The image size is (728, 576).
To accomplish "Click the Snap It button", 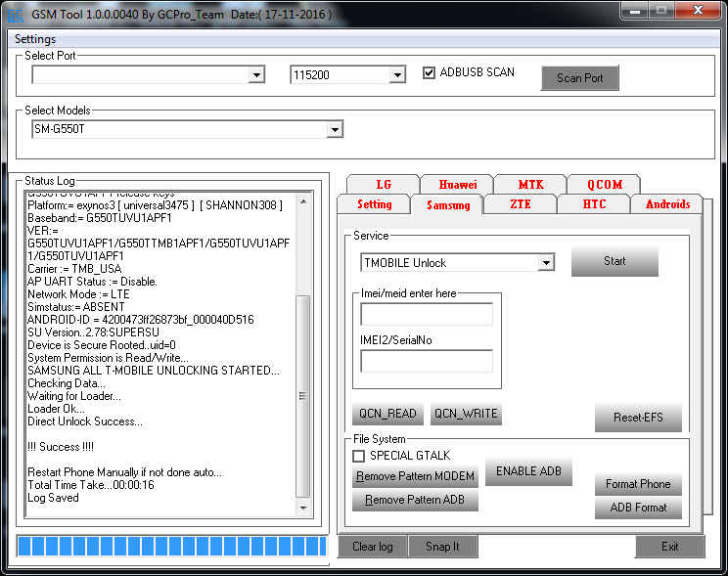I will [442, 547].
